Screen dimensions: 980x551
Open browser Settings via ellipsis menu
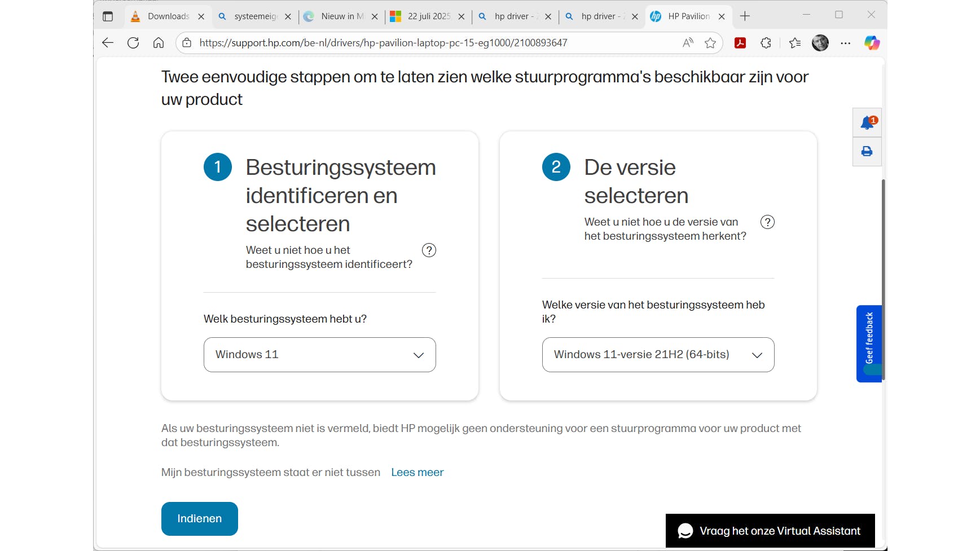845,43
